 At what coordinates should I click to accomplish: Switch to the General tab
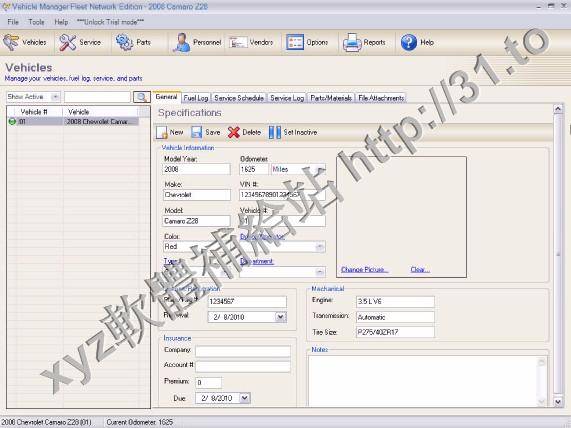(x=166, y=97)
